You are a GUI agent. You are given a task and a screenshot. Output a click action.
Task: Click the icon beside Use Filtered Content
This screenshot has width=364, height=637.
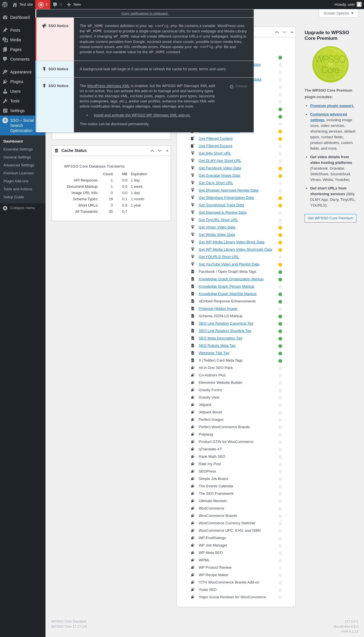[x=193, y=138]
